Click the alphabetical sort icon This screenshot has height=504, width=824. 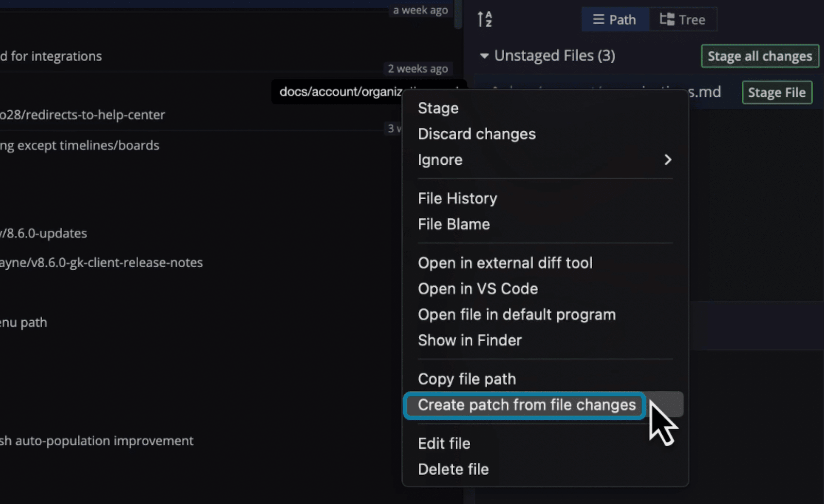coord(485,19)
